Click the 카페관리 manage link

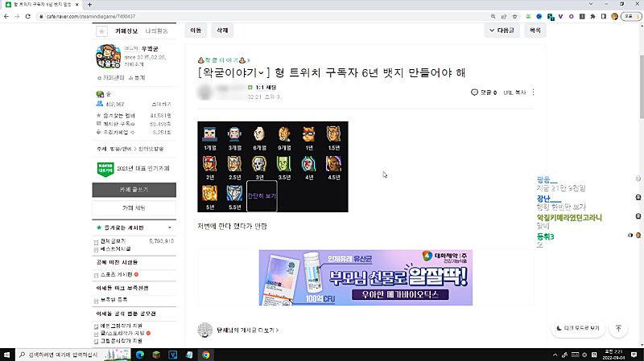(x=110, y=77)
